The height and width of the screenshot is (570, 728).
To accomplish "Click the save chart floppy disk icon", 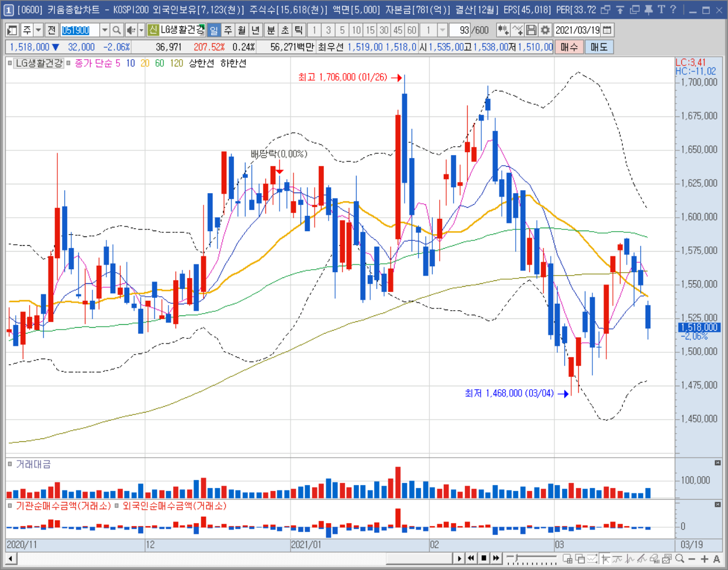I will pos(531,30).
